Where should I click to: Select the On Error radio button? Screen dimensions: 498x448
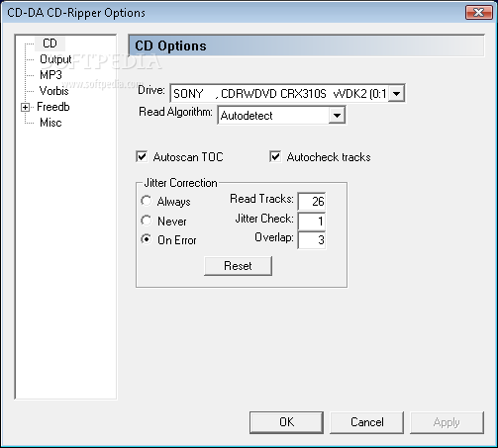(x=147, y=239)
